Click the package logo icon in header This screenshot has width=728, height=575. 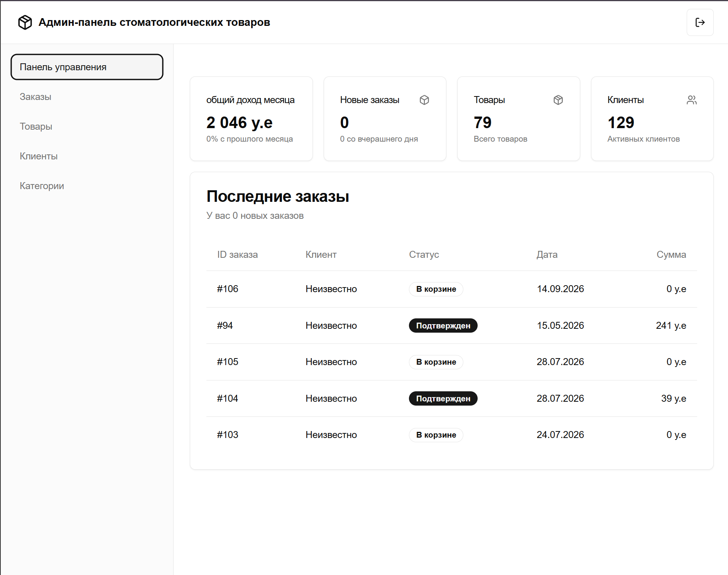pyautogui.click(x=25, y=22)
